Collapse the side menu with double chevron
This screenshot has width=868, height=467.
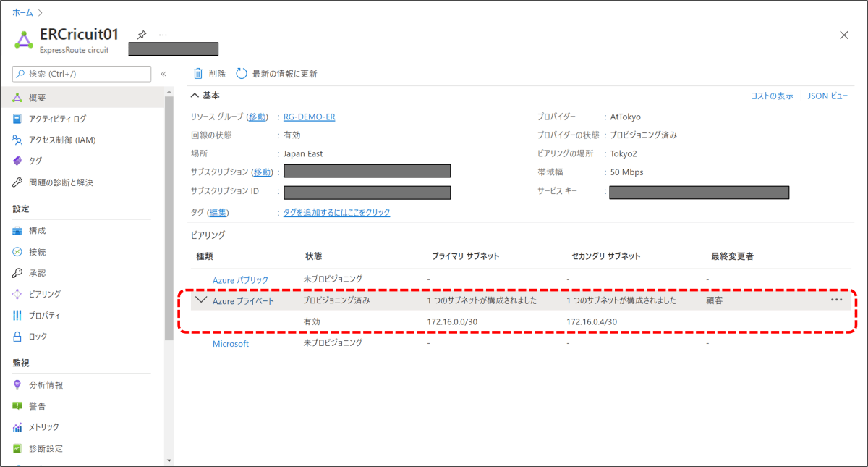click(163, 74)
